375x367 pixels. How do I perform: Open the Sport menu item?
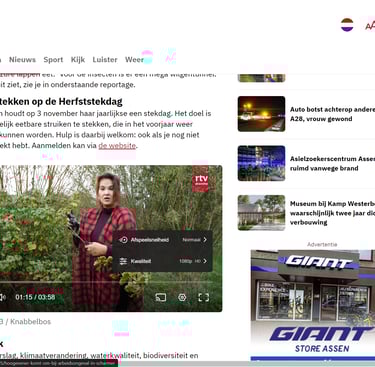pos(53,60)
